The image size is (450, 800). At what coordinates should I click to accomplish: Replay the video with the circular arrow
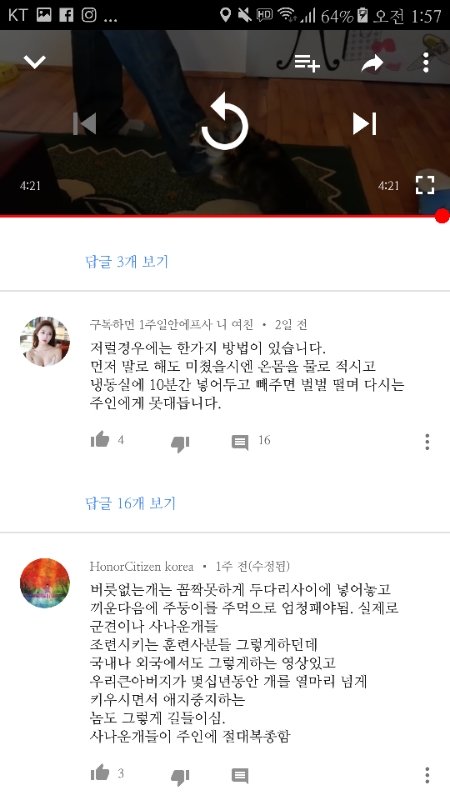224,123
